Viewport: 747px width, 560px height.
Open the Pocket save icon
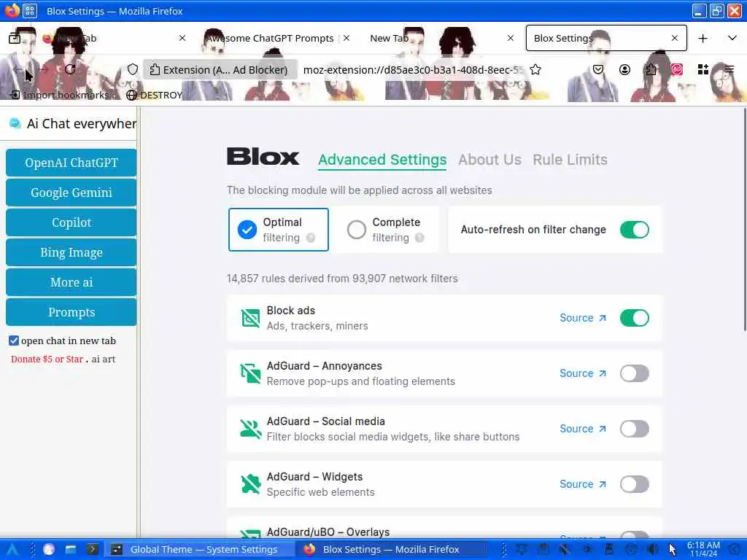[x=598, y=69]
